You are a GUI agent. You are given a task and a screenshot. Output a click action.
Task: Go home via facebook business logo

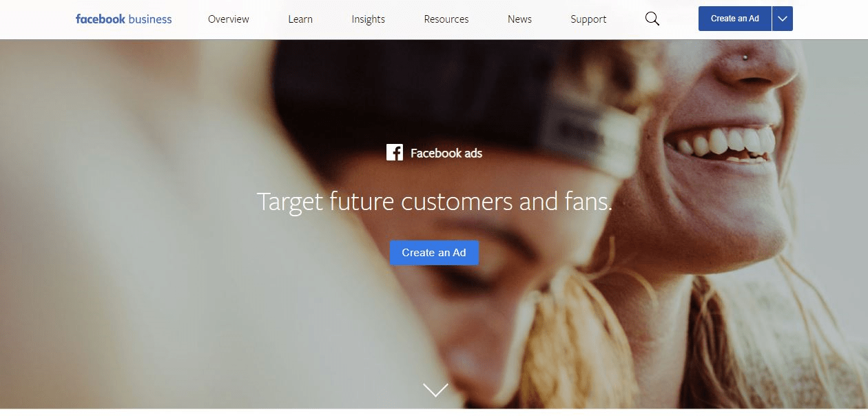coord(124,19)
